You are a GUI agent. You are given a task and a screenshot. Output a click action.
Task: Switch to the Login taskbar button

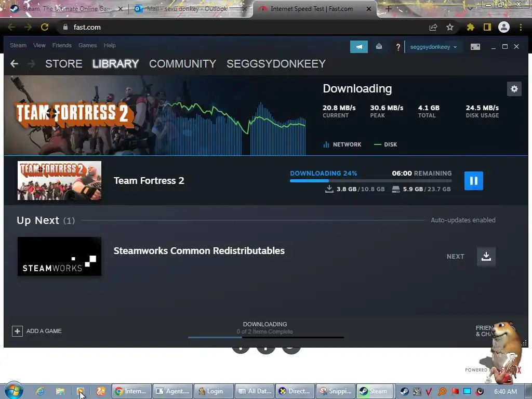pyautogui.click(x=214, y=391)
